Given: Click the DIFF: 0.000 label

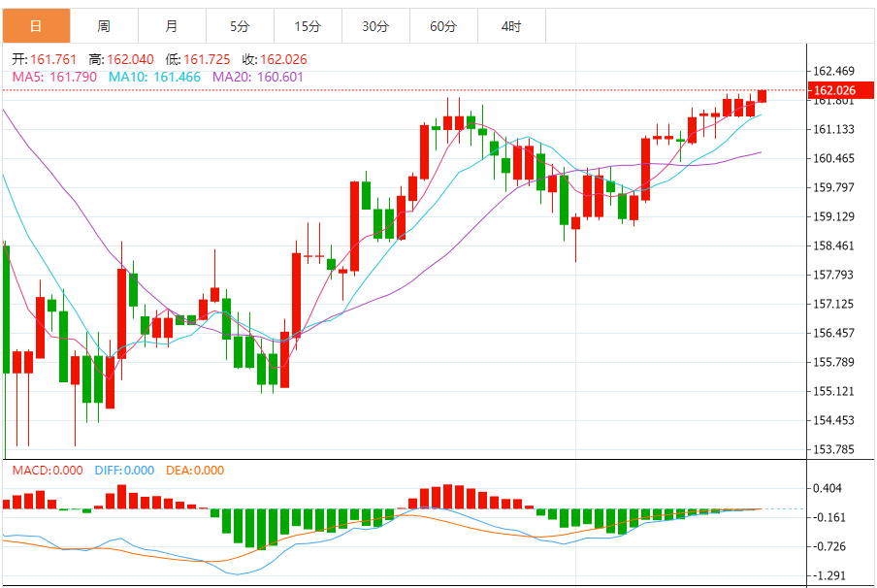Looking at the screenshot, I should (124, 470).
